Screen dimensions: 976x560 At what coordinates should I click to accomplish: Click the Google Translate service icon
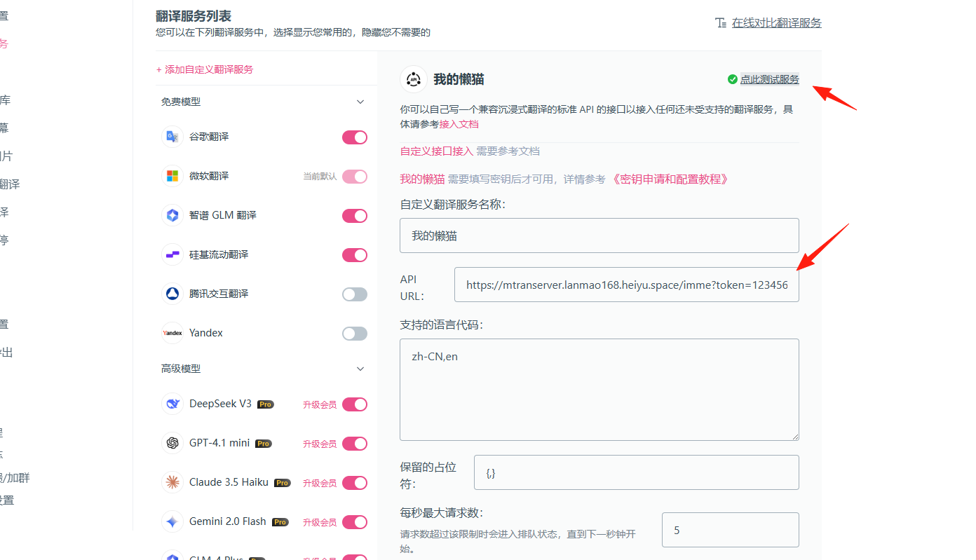pyautogui.click(x=172, y=137)
